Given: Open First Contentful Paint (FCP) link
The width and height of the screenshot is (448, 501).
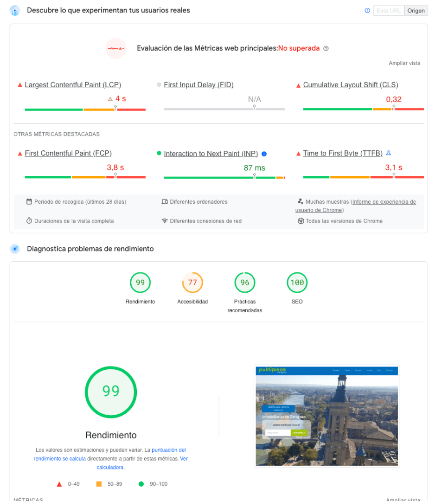Looking at the screenshot, I should click(68, 154).
